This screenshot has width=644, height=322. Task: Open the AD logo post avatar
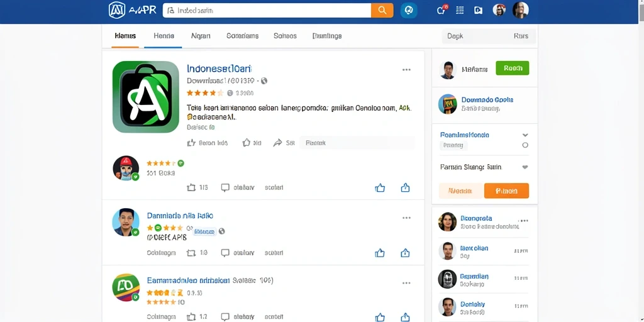point(126,287)
